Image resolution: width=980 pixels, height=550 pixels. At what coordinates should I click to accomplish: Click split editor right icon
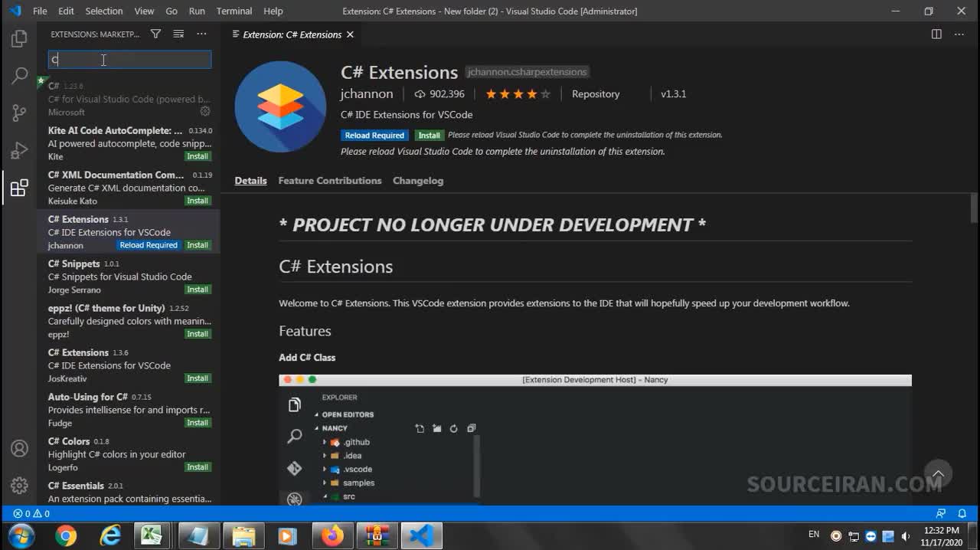point(936,34)
